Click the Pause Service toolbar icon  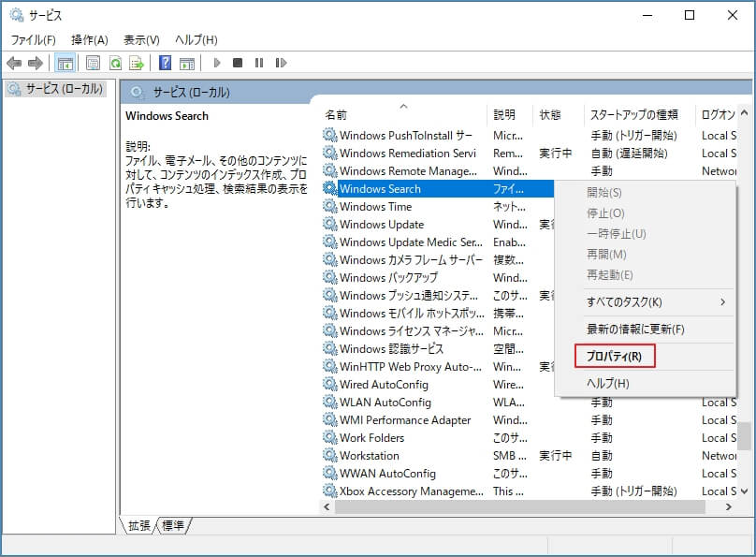click(x=259, y=63)
